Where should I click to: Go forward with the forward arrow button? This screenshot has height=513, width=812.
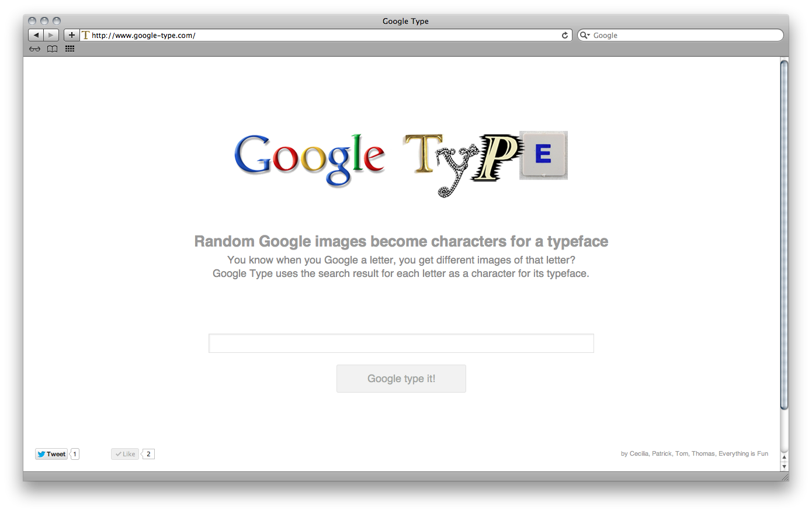pos(51,35)
